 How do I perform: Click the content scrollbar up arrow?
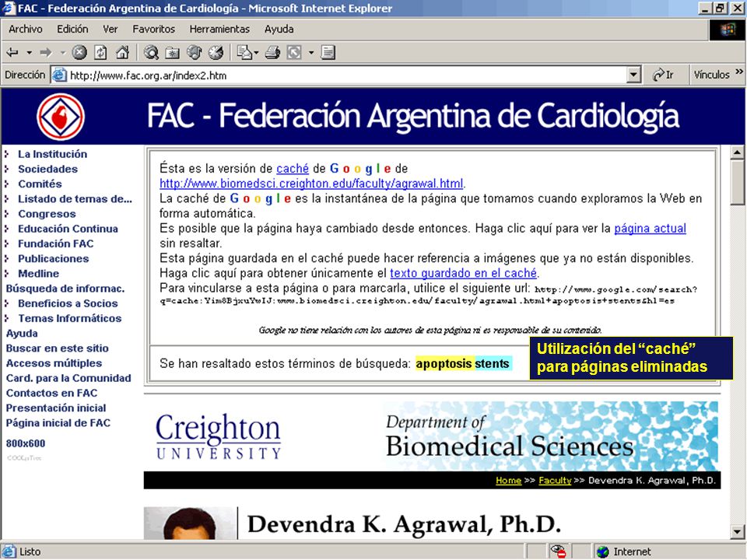737,152
